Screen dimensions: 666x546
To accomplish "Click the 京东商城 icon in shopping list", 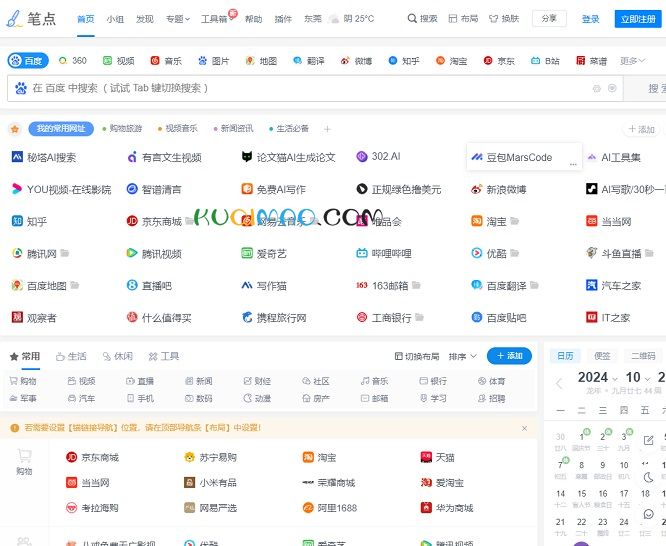I will [x=72, y=457].
